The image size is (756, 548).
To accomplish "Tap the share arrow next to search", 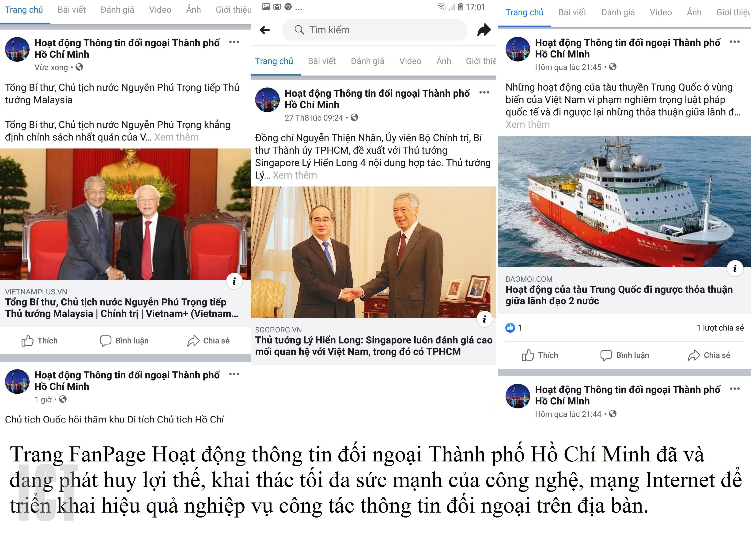I will (484, 30).
